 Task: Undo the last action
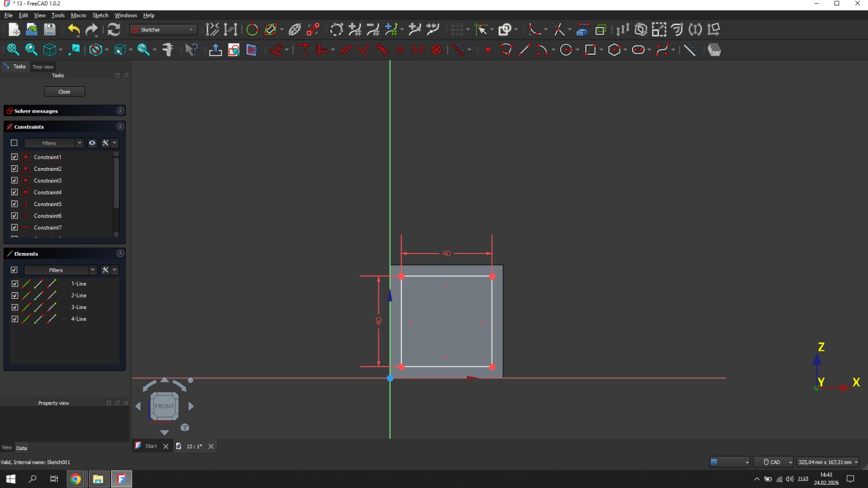[74, 30]
